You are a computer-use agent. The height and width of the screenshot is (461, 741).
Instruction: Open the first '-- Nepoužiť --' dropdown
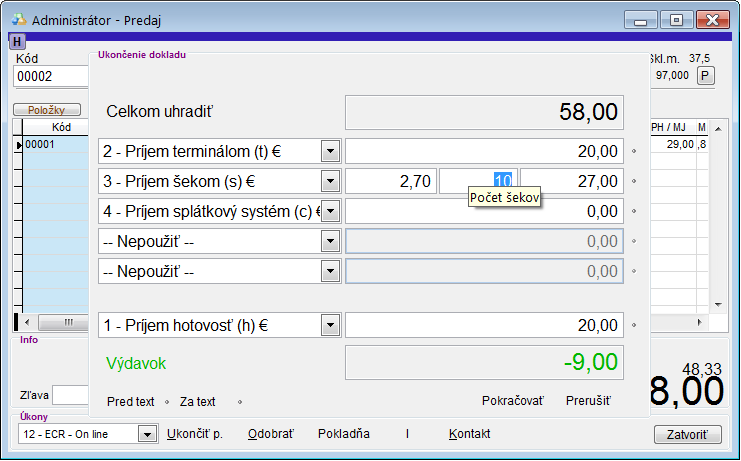click(330, 241)
